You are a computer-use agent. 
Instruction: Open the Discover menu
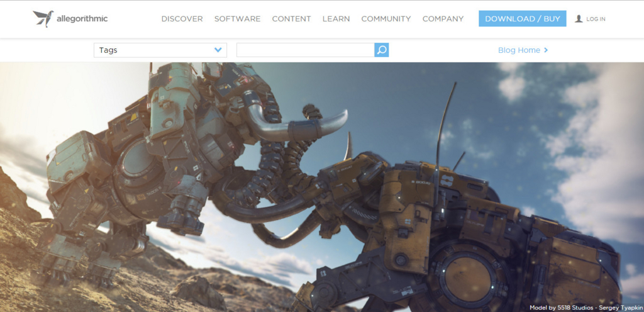click(182, 19)
